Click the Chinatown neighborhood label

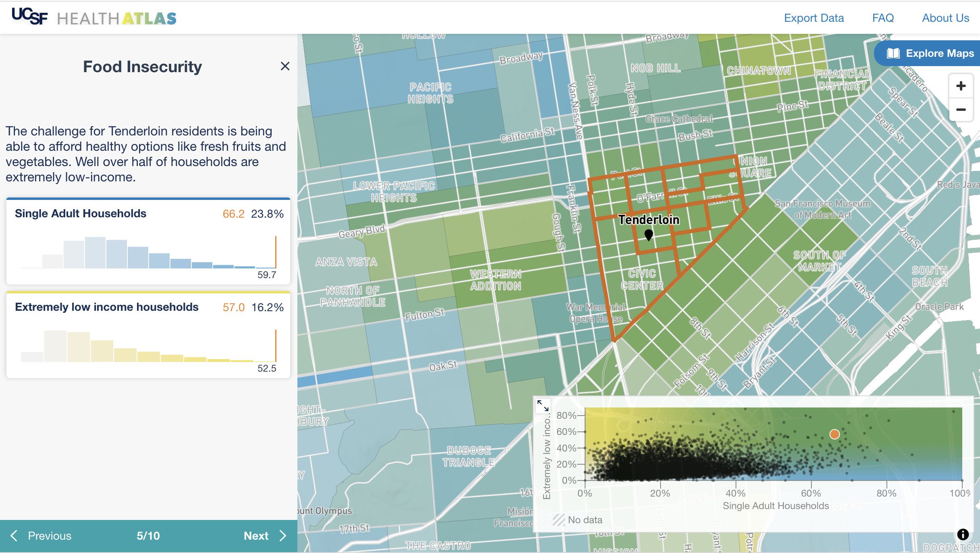pyautogui.click(x=758, y=71)
